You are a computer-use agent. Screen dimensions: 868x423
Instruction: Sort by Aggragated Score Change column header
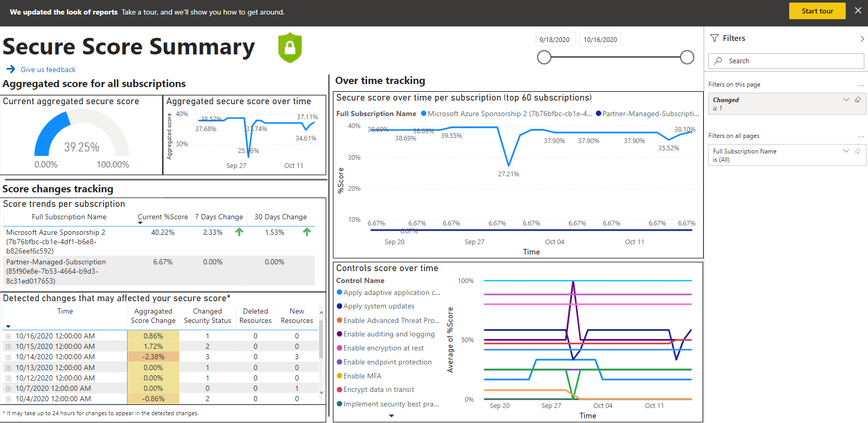point(153,316)
